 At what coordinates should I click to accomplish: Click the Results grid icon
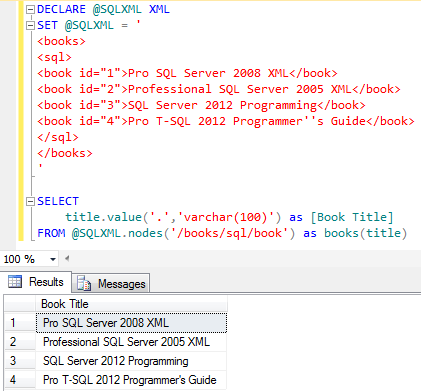click(15, 282)
